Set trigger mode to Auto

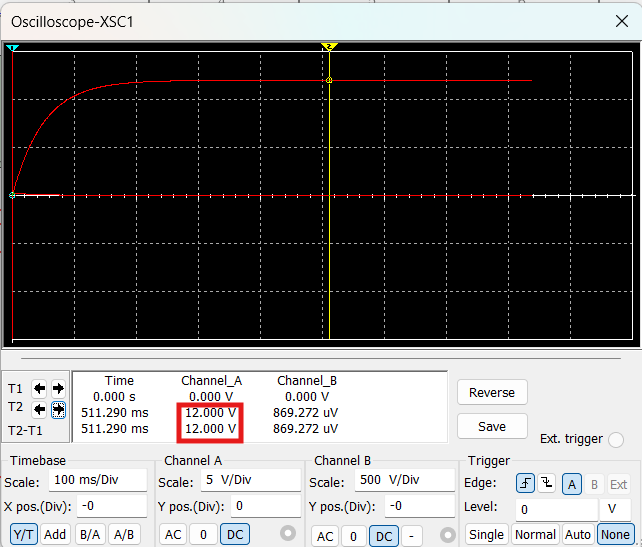[578, 535]
